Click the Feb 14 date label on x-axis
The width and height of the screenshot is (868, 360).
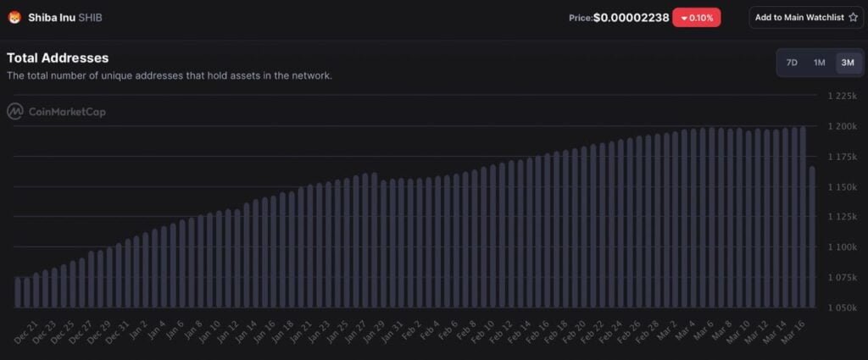(521, 331)
